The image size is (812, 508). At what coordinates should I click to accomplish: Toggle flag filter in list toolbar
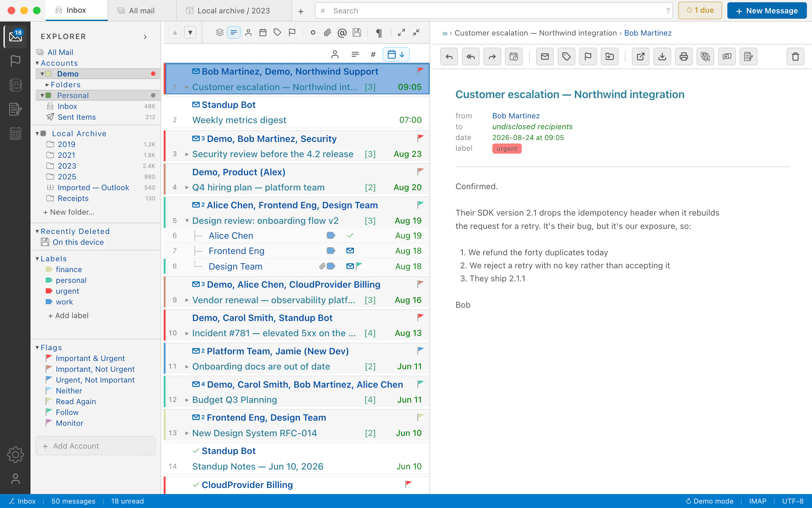[292, 32]
